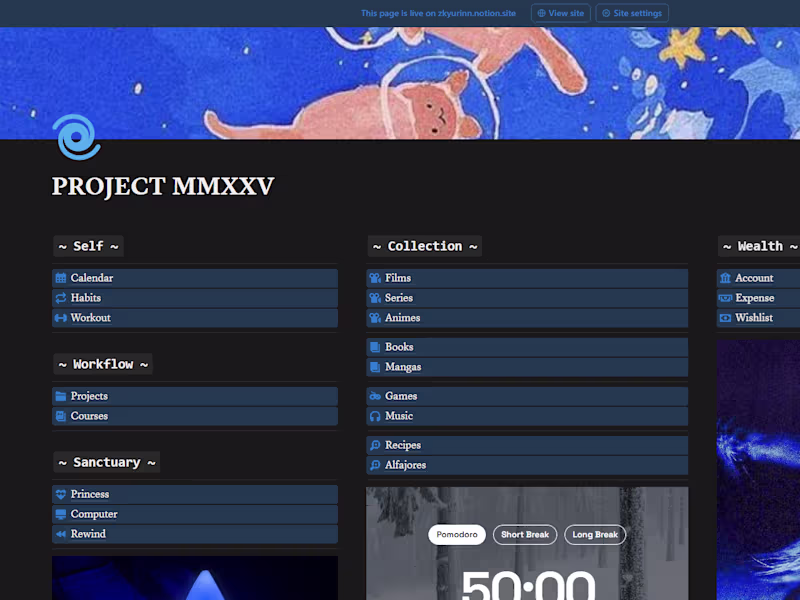The height and width of the screenshot is (600, 800).
Task: Click the Wishlist cash icon
Action: click(725, 318)
